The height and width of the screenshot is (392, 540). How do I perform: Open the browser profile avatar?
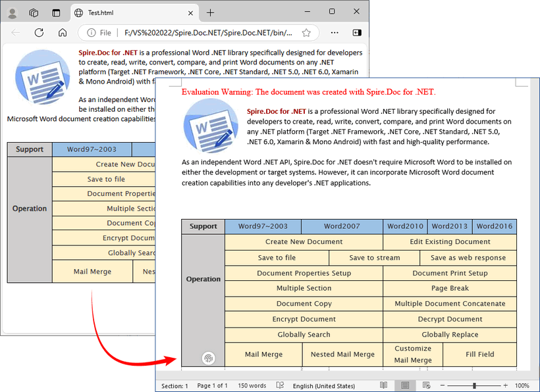coord(11,12)
